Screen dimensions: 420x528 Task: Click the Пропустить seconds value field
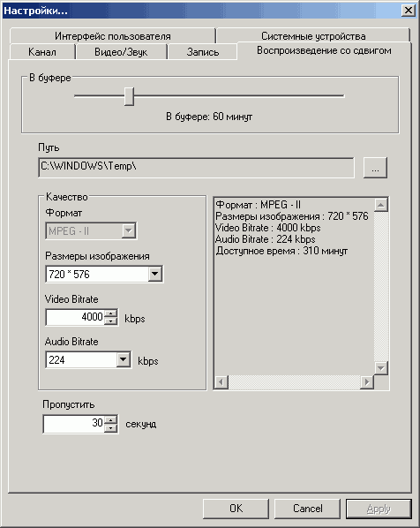point(74,424)
